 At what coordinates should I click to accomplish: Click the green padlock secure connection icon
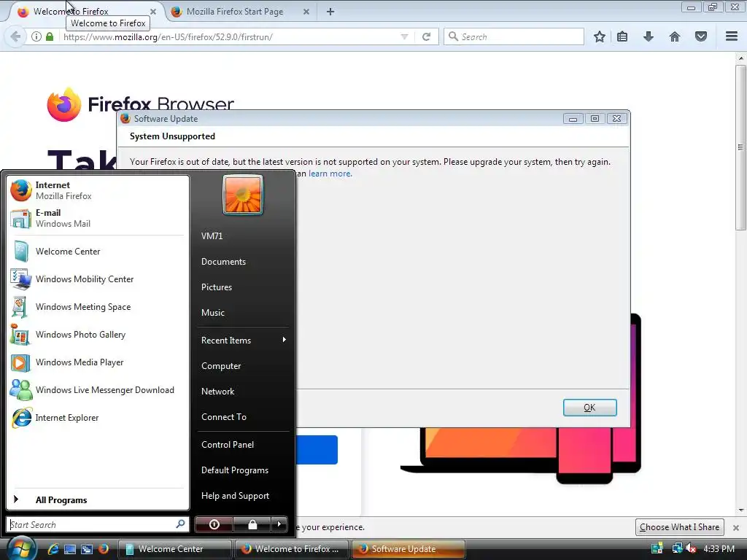(x=50, y=36)
